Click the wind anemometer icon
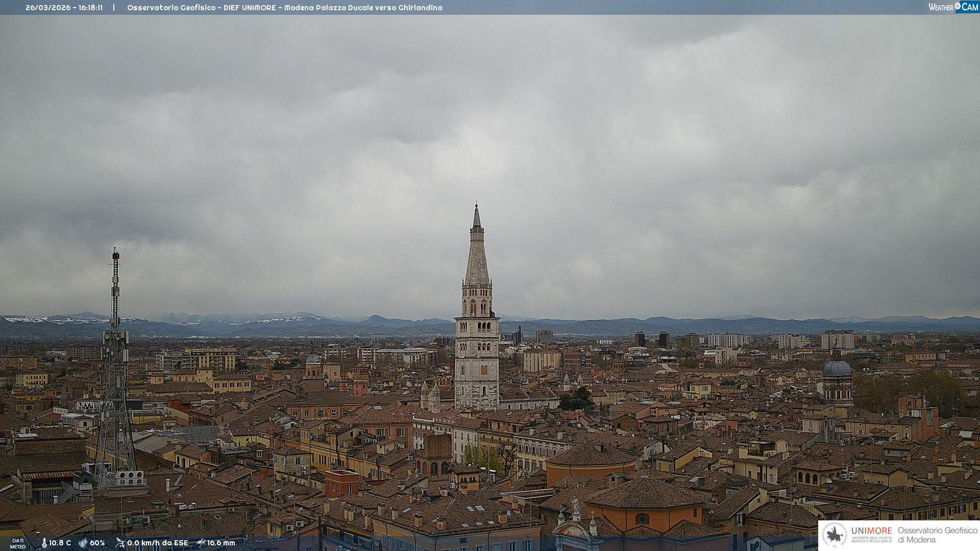Image resolution: width=980 pixels, height=551 pixels. (120, 543)
